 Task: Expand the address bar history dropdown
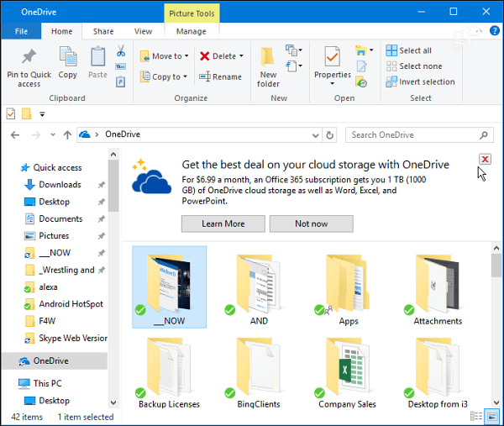pos(315,135)
